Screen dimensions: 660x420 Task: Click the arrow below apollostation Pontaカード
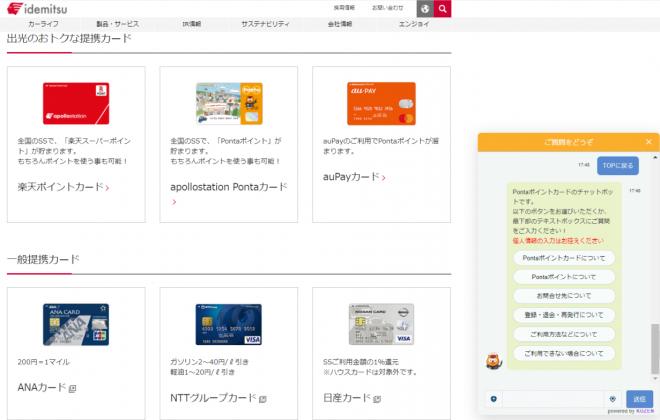pyautogui.click(x=174, y=202)
